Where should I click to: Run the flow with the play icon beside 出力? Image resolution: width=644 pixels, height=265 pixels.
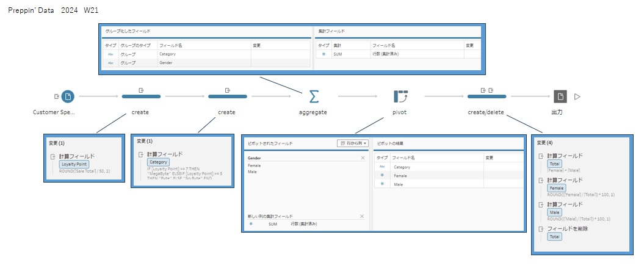tap(577, 96)
